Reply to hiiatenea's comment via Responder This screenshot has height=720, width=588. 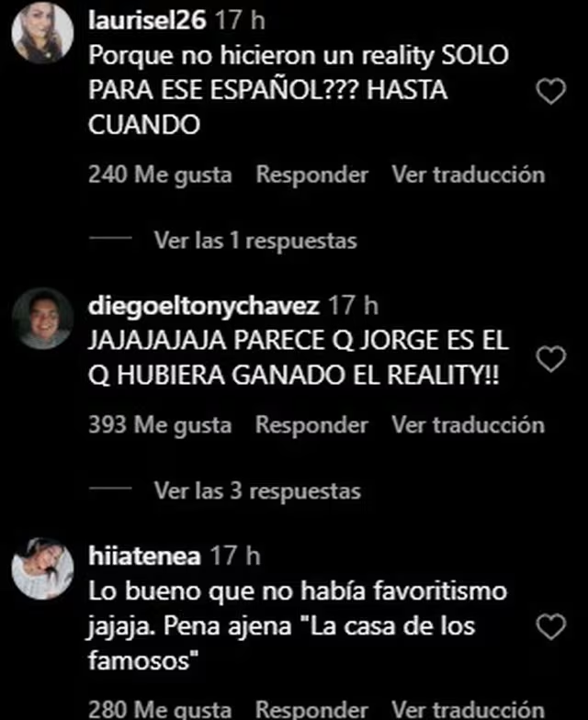tap(312, 709)
